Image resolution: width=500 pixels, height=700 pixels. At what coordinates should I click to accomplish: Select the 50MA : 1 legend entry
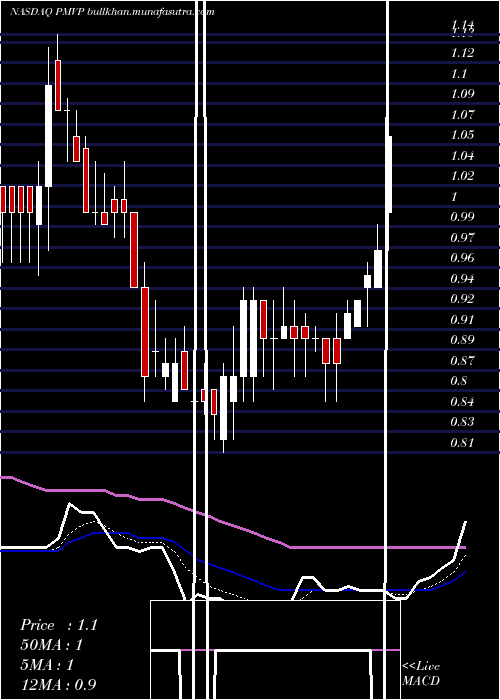tap(52, 645)
